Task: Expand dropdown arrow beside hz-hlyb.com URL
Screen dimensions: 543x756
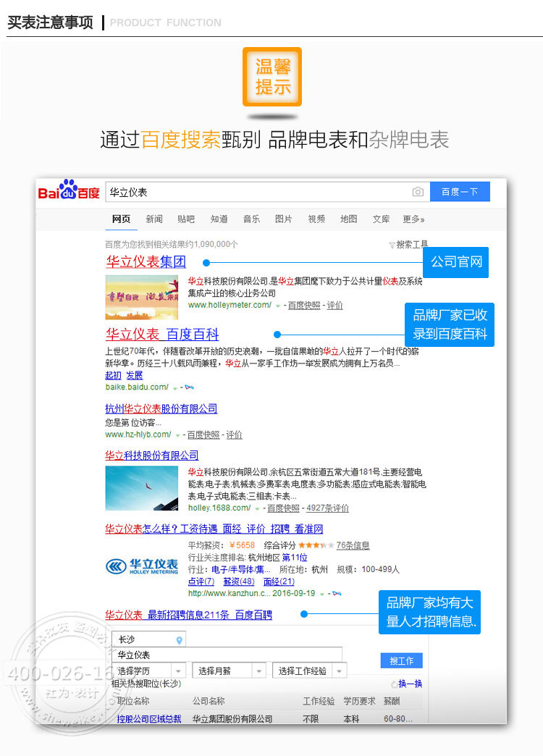Action: pyautogui.click(x=177, y=435)
